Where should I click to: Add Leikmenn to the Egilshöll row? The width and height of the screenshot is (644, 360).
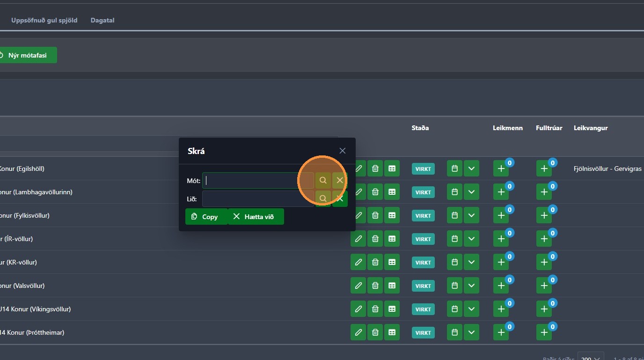coord(501,169)
